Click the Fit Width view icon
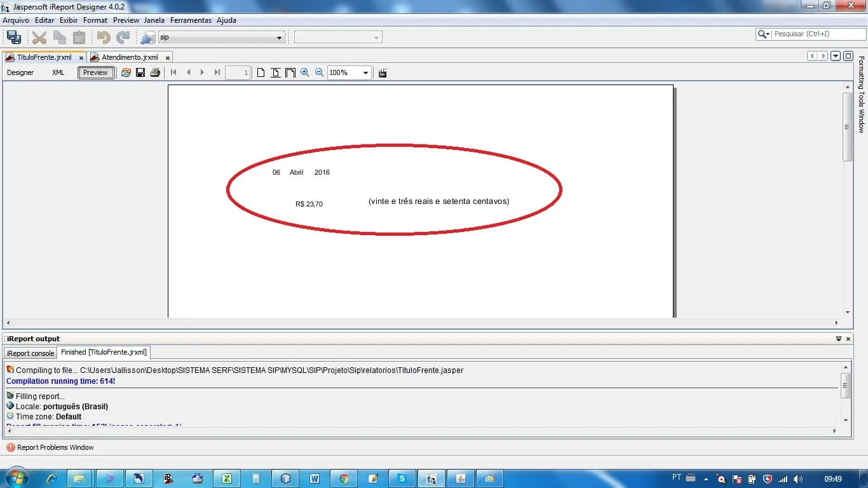This screenshot has height=488, width=868. (x=290, y=72)
